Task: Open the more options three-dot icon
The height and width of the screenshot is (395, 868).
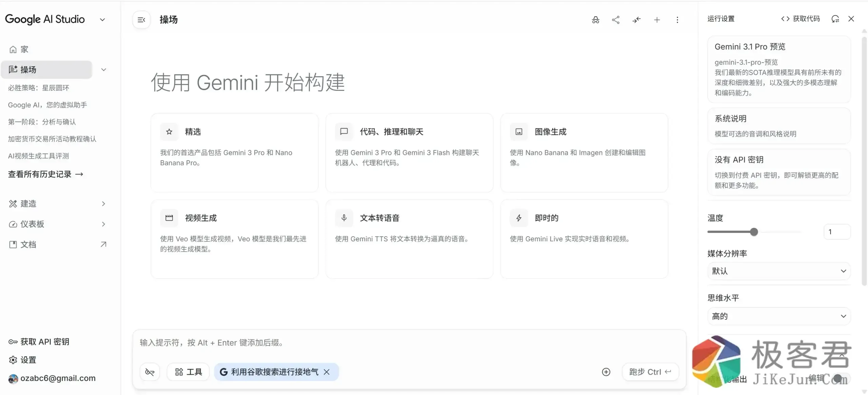Action: [677, 20]
